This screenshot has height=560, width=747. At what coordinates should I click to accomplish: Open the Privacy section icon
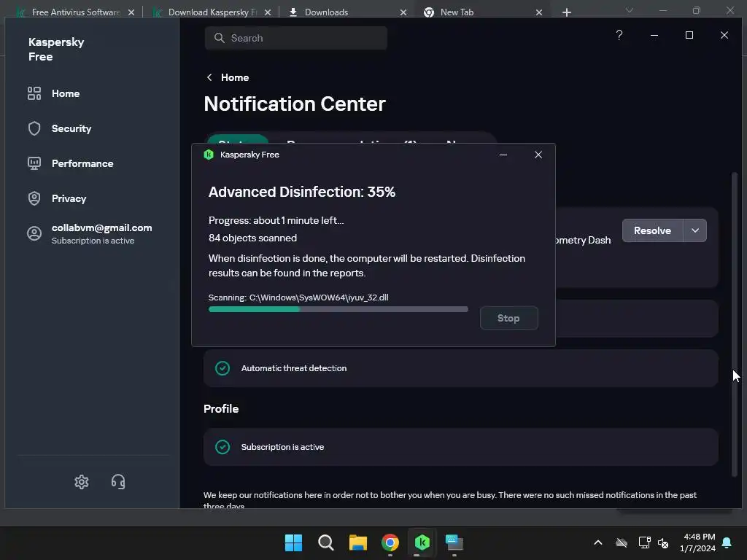(x=34, y=198)
